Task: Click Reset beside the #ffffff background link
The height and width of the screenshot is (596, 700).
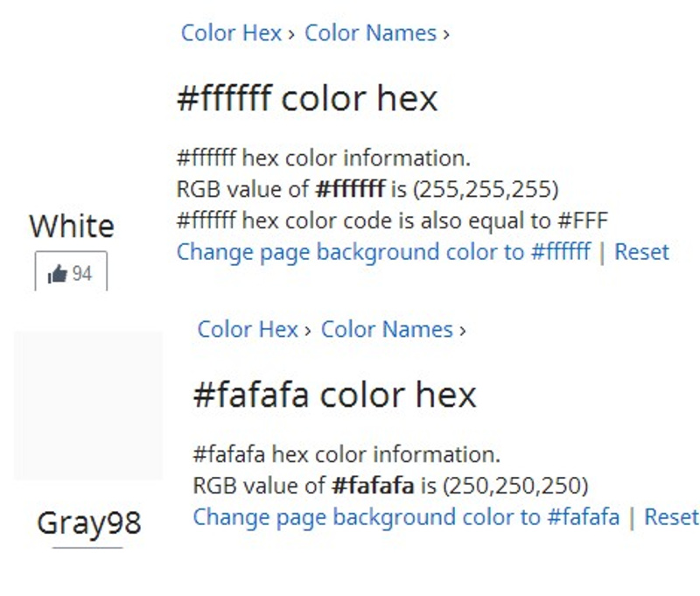Action: pos(641,252)
